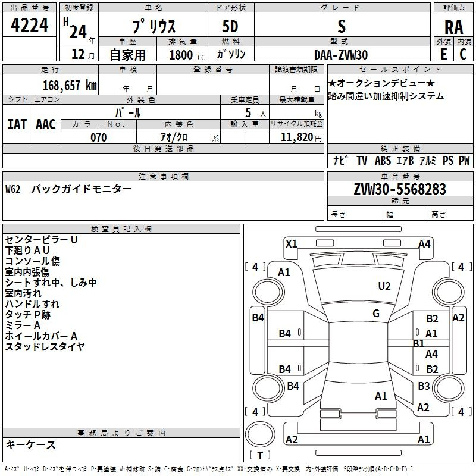The width and height of the screenshot is (476, 476).
Task: Click the rear-left wheel circle
Action: tap(268, 388)
